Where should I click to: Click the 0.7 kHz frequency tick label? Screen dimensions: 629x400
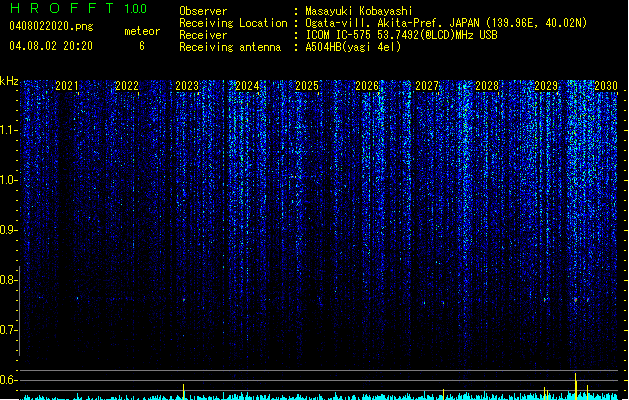click(x=8, y=330)
